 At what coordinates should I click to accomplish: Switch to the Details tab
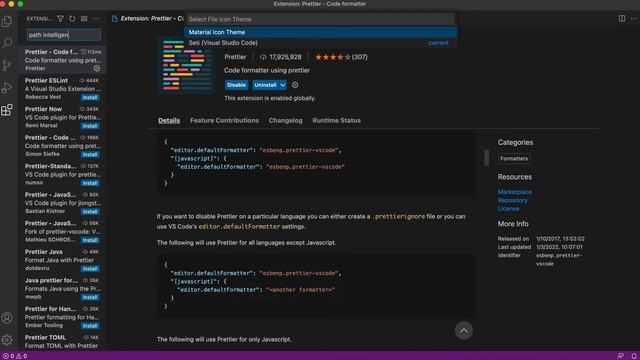(169, 120)
